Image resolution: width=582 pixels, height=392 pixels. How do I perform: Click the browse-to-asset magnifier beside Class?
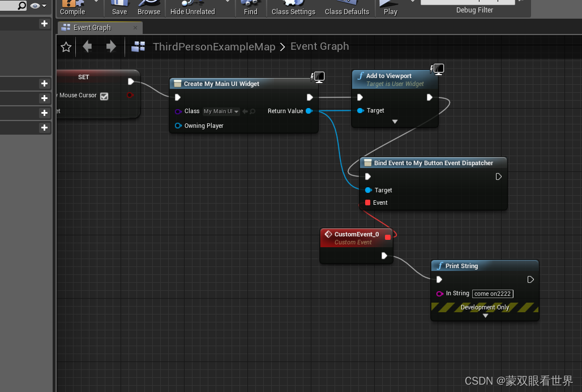click(x=253, y=111)
